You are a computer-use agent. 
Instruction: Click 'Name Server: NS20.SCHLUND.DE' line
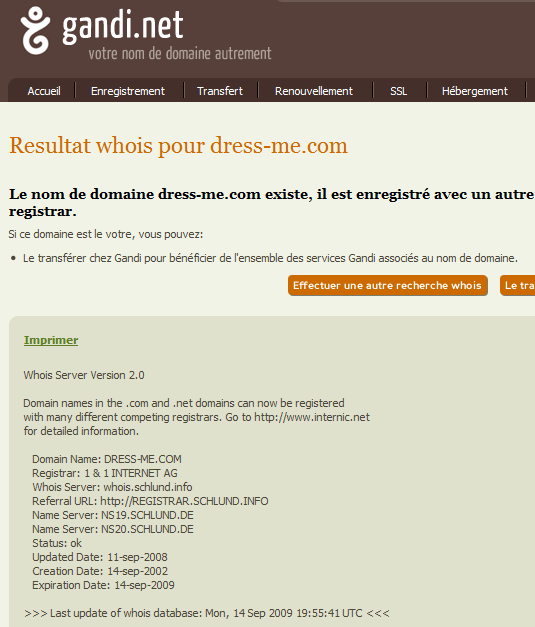click(x=113, y=529)
